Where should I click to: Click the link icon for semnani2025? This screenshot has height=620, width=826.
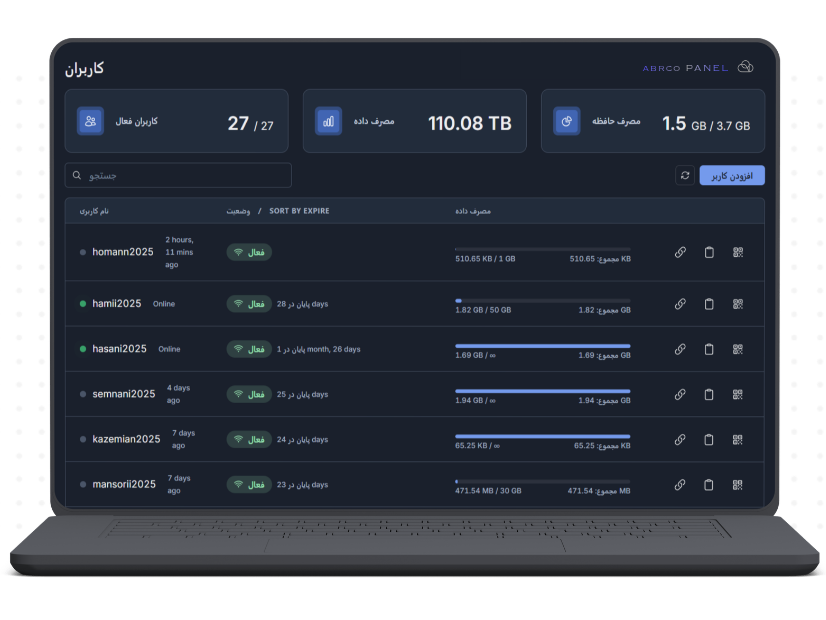(680, 395)
